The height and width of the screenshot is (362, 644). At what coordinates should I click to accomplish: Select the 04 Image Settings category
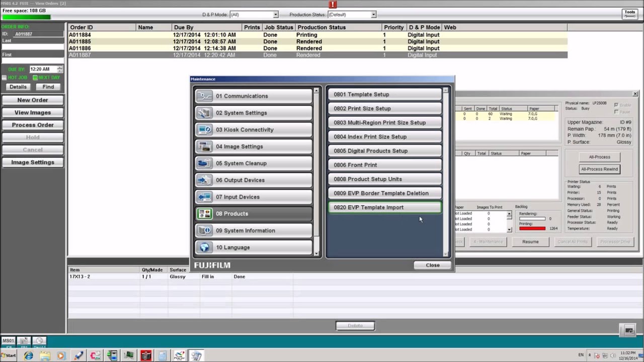coord(254,146)
